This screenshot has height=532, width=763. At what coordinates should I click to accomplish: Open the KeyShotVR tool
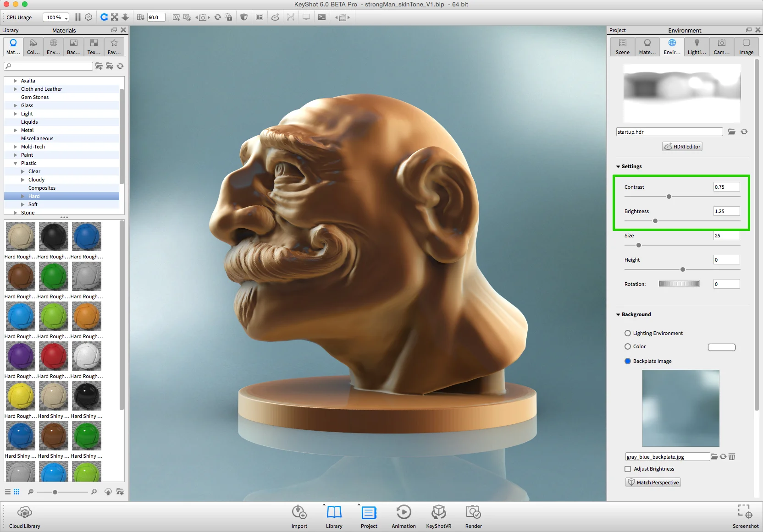[439, 517]
